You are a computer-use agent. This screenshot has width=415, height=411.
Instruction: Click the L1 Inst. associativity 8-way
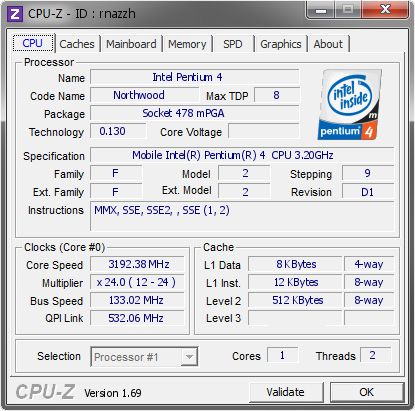pyautogui.click(x=369, y=282)
